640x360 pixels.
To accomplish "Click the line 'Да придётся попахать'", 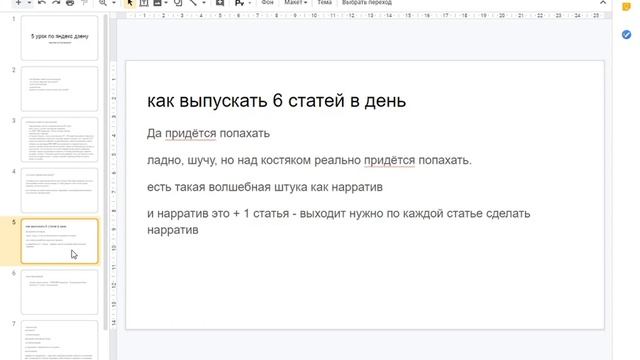I will coord(208,133).
